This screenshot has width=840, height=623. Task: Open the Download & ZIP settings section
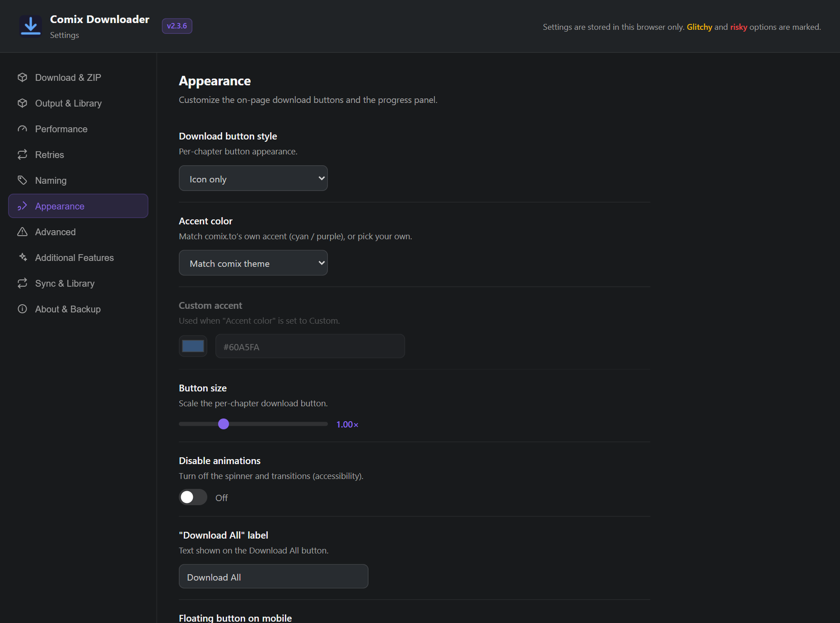pos(78,77)
